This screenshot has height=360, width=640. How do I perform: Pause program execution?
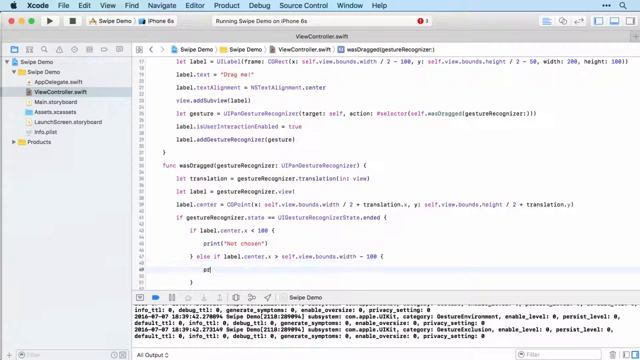click(x=172, y=298)
